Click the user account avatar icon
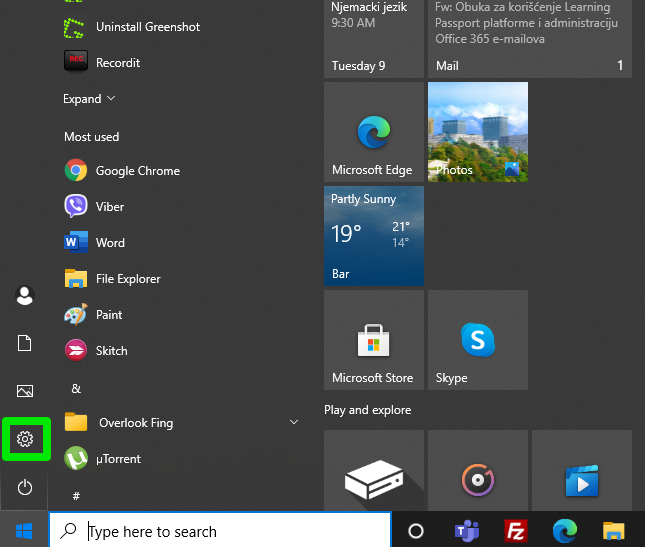 tap(25, 295)
